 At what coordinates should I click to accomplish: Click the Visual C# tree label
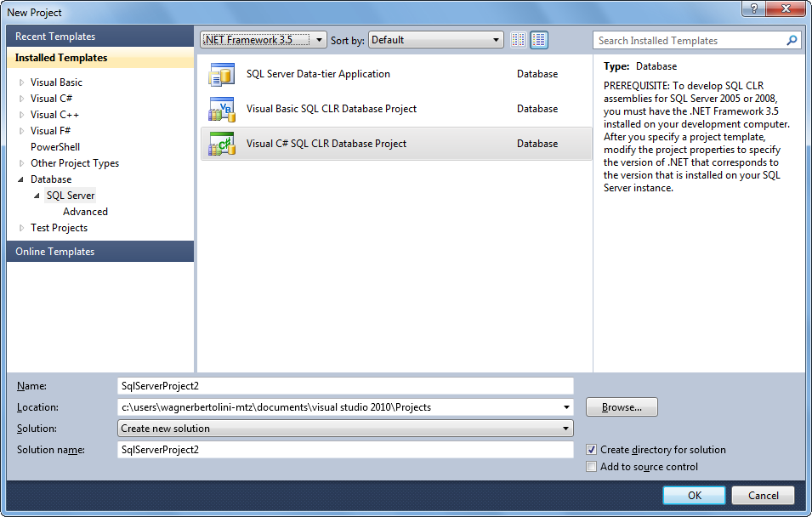[x=51, y=99]
